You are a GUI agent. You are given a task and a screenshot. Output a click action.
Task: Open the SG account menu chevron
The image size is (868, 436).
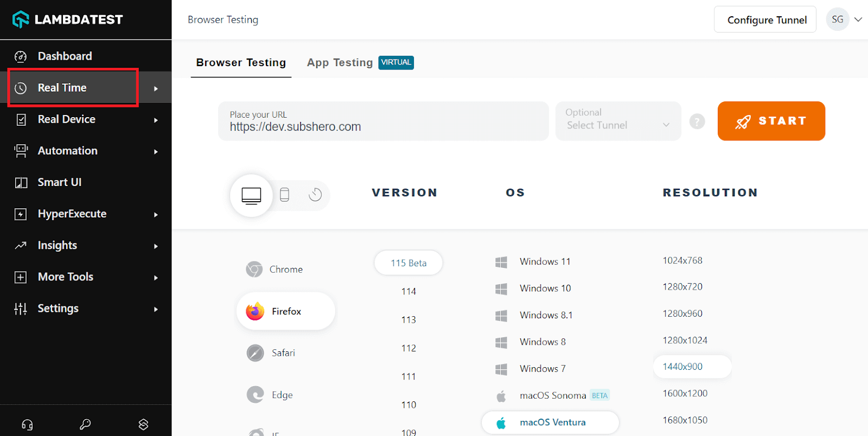(x=858, y=20)
